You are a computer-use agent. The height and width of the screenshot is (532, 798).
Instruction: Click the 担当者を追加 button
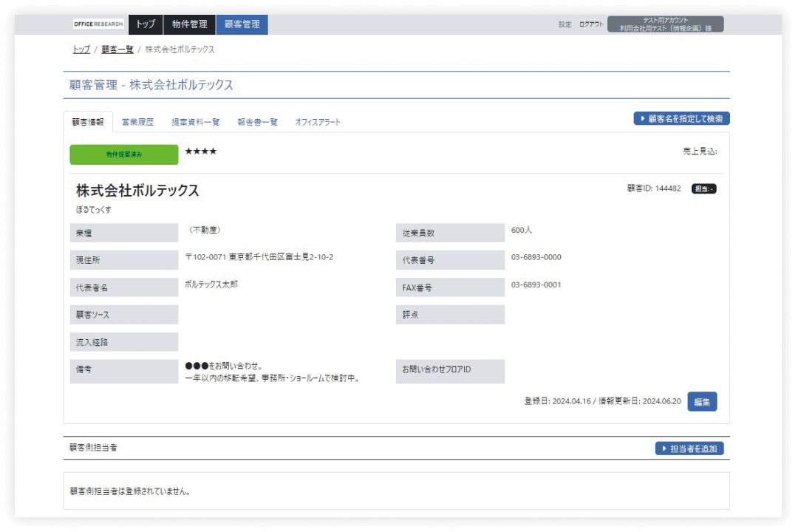689,449
